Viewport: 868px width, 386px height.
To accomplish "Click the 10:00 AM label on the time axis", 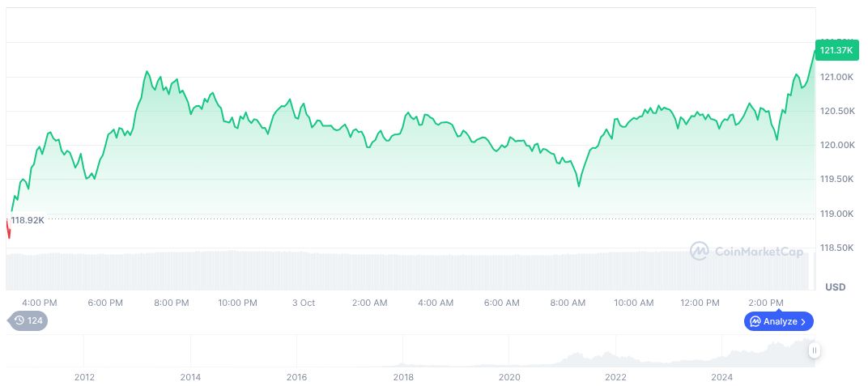I will (633, 303).
